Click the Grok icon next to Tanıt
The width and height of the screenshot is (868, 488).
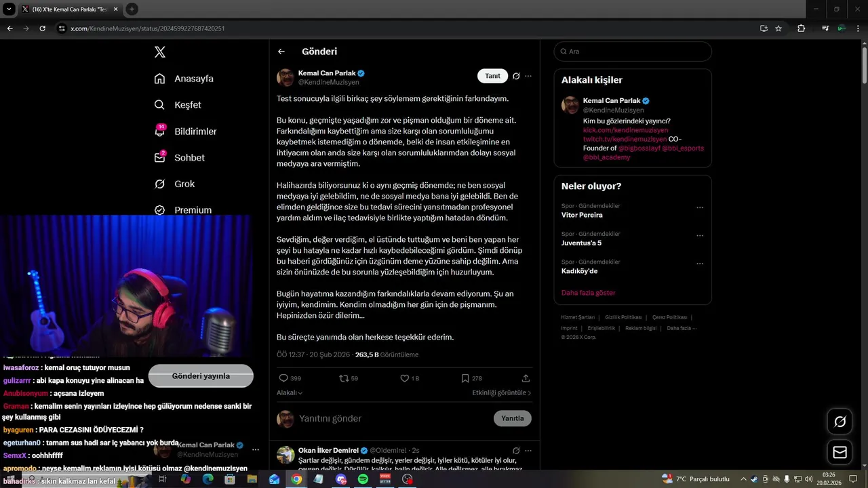[x=516, y=76]
